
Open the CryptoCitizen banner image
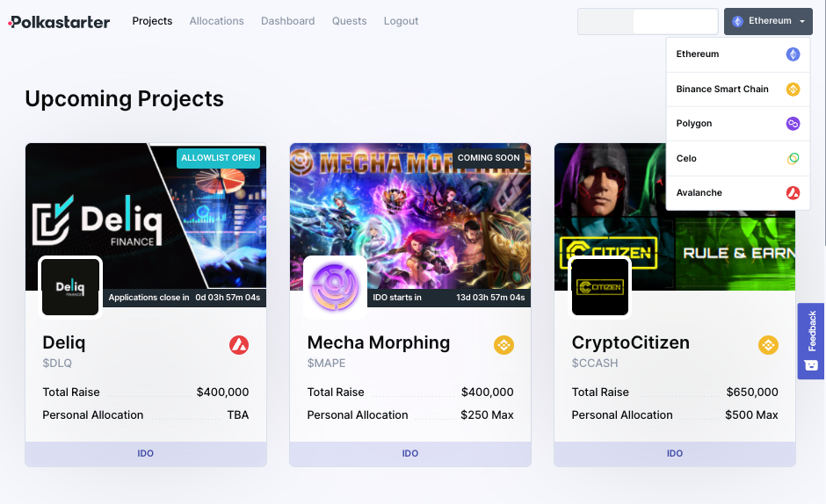(675, 216)
